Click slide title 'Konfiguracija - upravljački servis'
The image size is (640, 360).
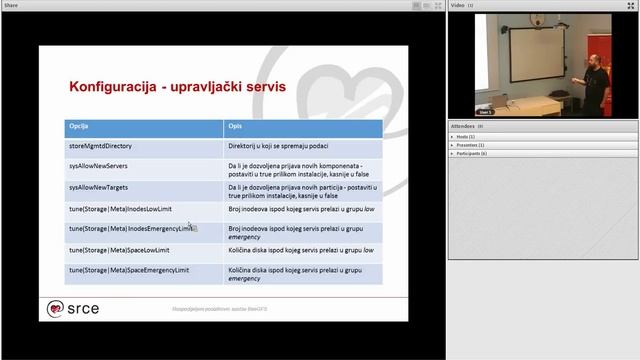point(178,87)
